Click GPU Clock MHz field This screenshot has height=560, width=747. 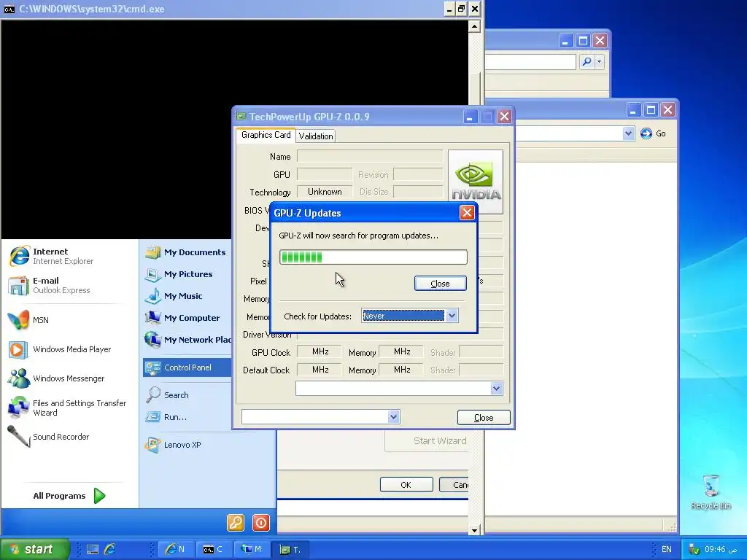[x=320, y=351]
